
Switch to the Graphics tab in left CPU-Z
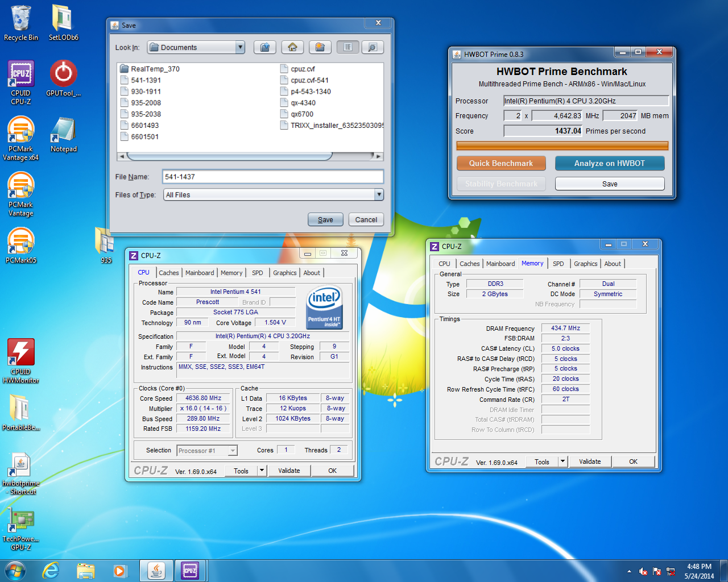pos(285,273)
